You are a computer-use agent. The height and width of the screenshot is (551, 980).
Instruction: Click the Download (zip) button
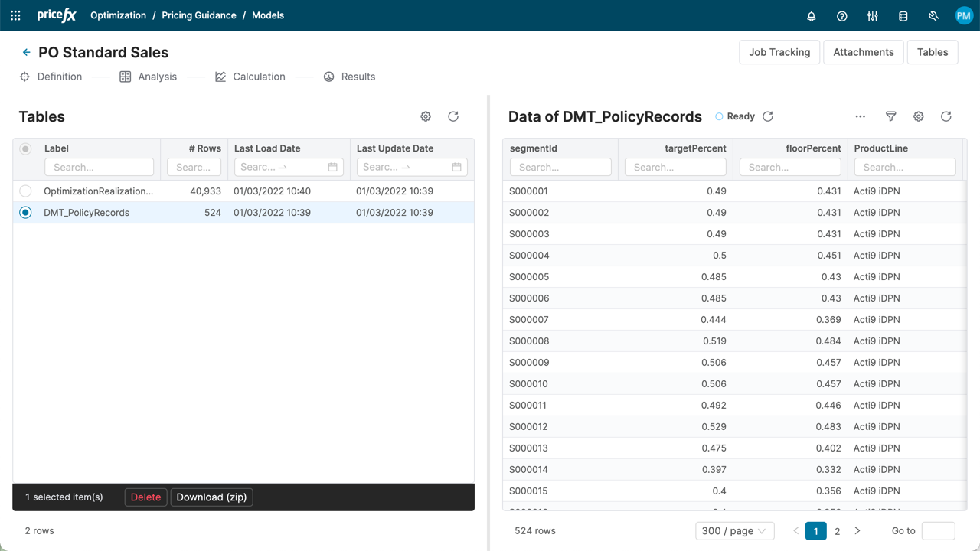click(211, 497)
